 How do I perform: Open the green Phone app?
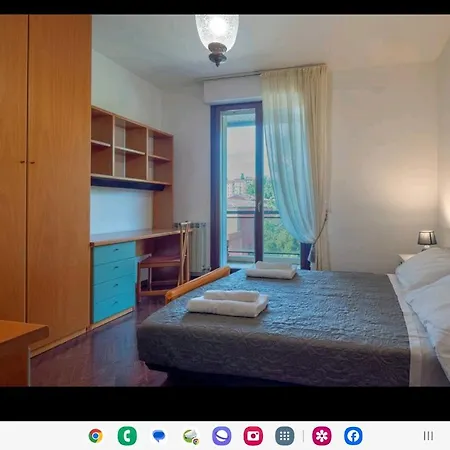tap(127, 436)
